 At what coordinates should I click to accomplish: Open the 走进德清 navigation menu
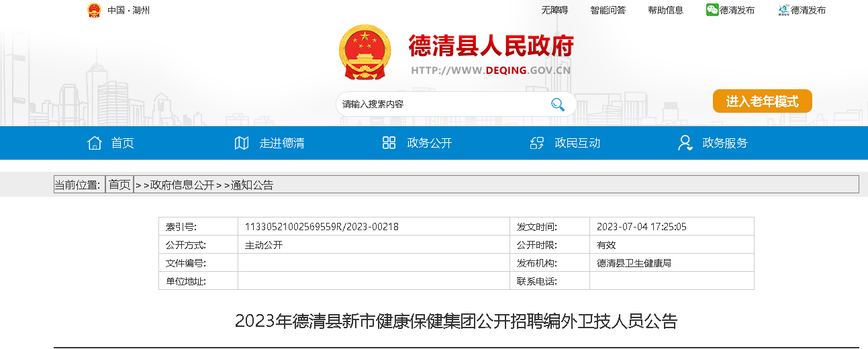point(282,143)
